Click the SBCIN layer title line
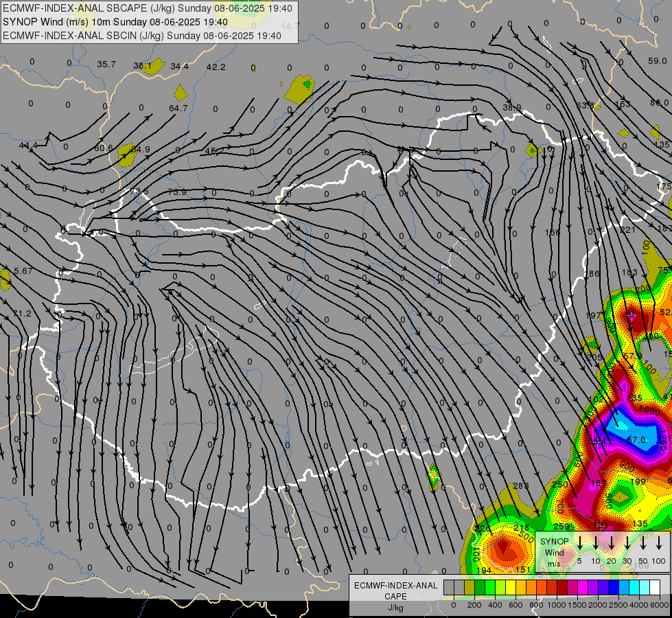672x618 pixels. coord(142,36)
